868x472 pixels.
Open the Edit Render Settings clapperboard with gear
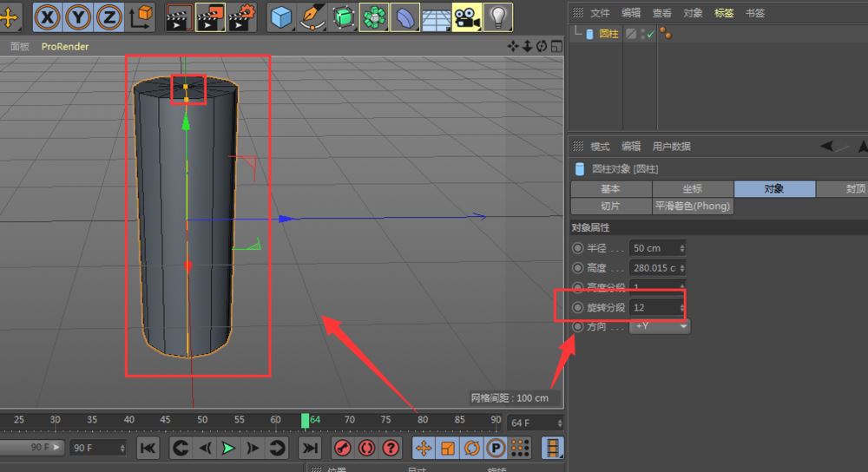coord(242,16)
